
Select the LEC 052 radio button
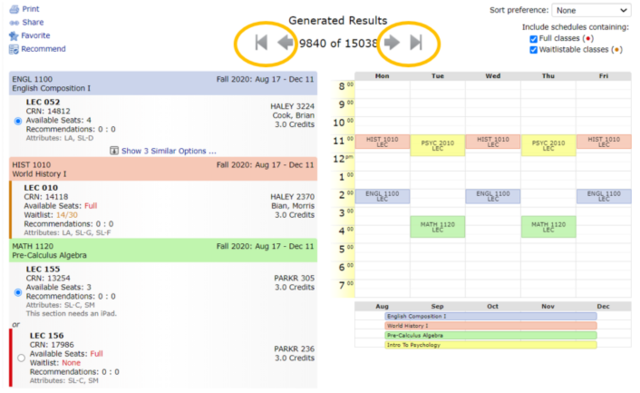18,121
